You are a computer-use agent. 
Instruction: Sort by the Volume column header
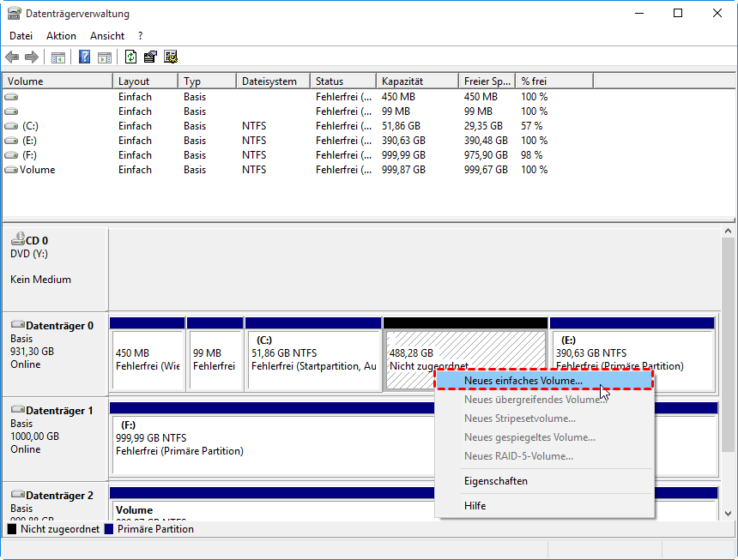coord(57,81)
